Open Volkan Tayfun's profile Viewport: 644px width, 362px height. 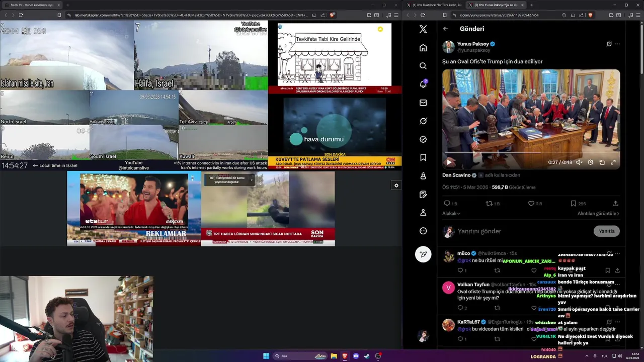pyautogui.click(x=472, y=285)
